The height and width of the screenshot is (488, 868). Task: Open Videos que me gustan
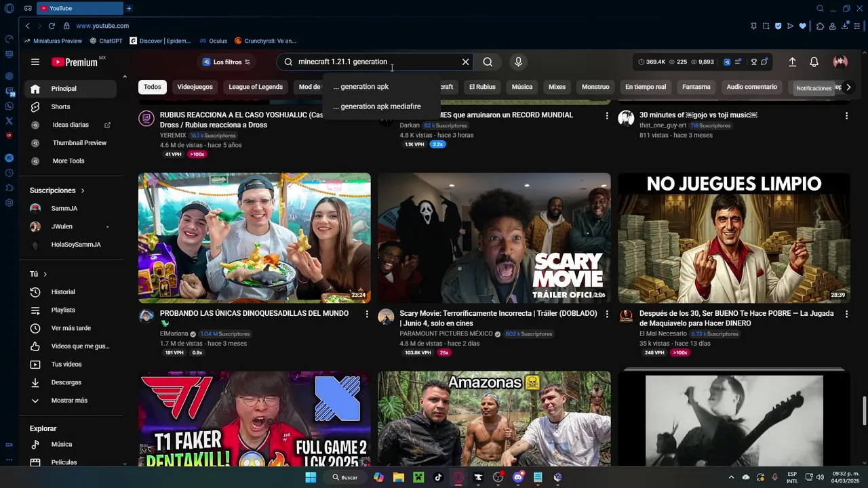coord(71,346)
